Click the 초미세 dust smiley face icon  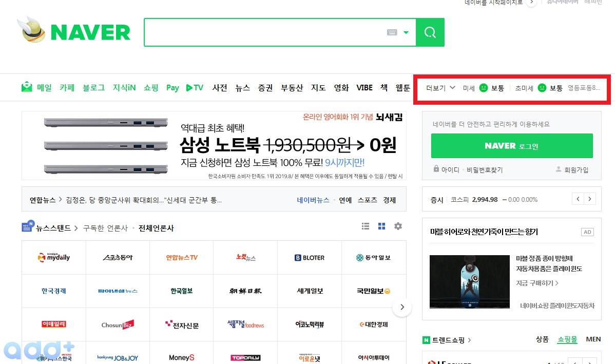[542, 88]
